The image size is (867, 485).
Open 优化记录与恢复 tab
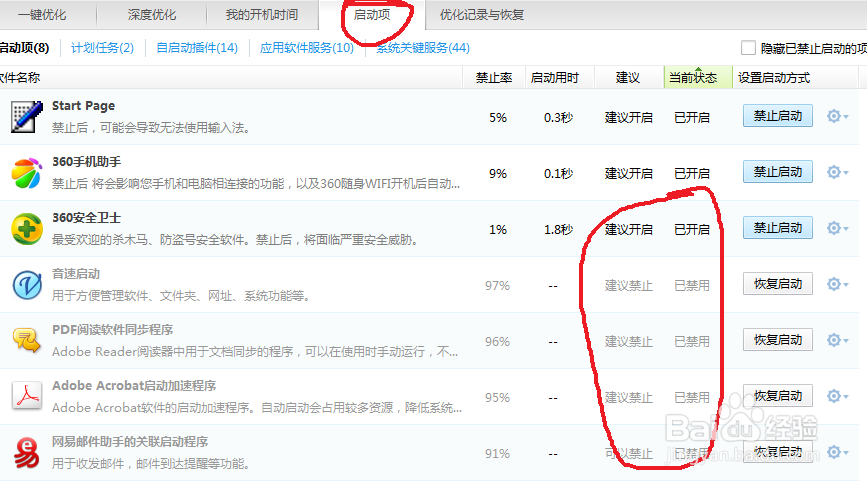(x=482, y=15)
